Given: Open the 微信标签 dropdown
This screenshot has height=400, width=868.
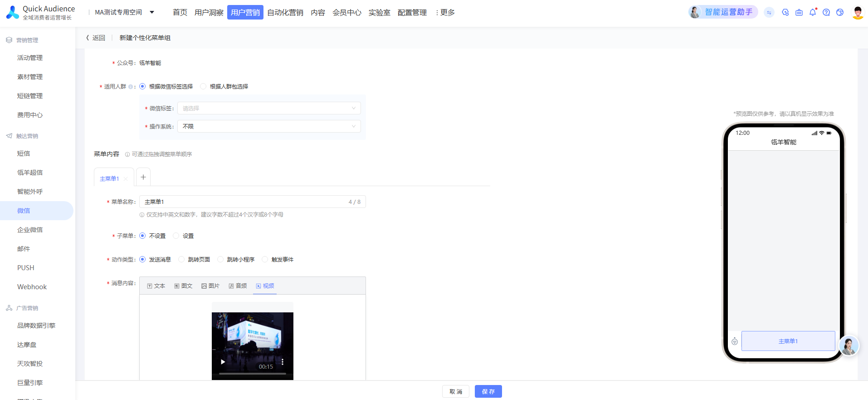Looking at the screenshot, I should (x=269, y=108).
